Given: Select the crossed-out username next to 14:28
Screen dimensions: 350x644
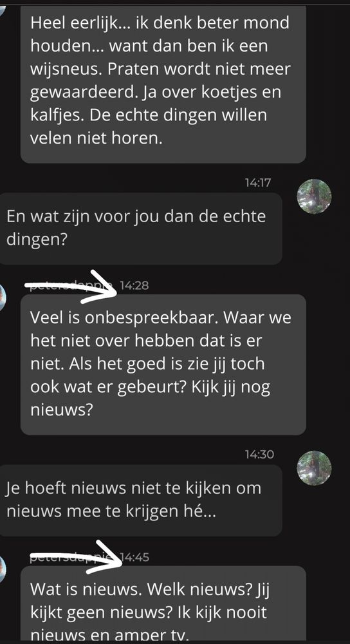Looking at the screenshot, I should [71, 285].
